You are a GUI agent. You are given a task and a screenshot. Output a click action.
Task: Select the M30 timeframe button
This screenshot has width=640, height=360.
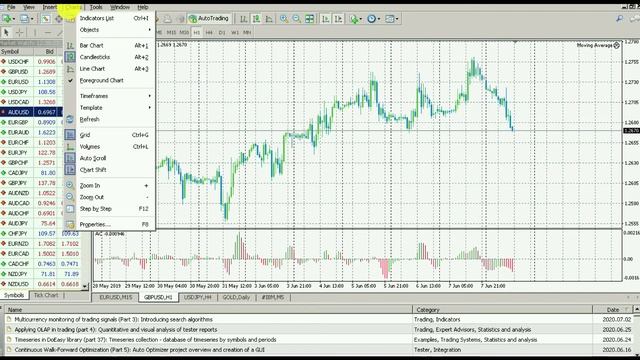[184, 32]
